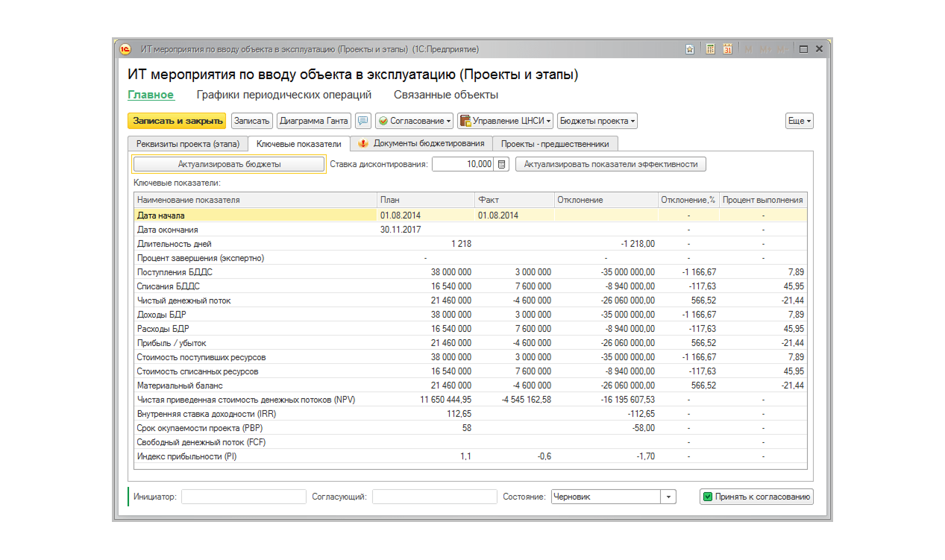Click the Факт column header
945x560 pixels.
click(514, 200)
